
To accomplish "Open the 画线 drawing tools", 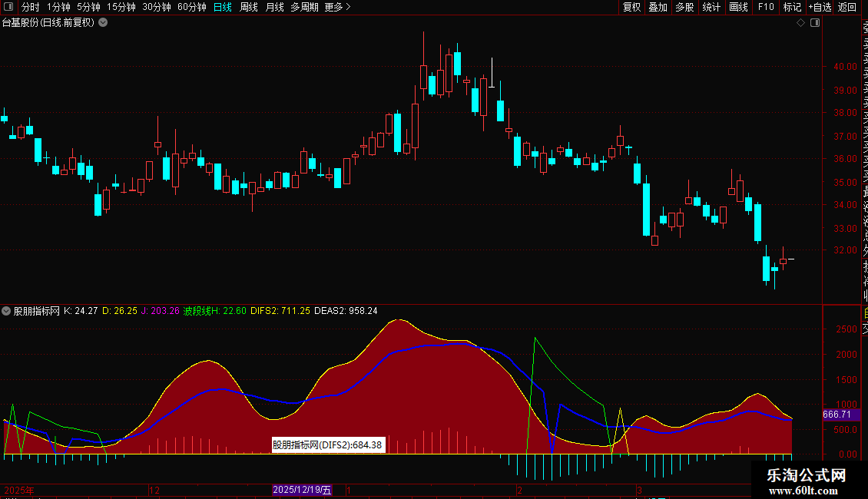I will coord(738,7).
